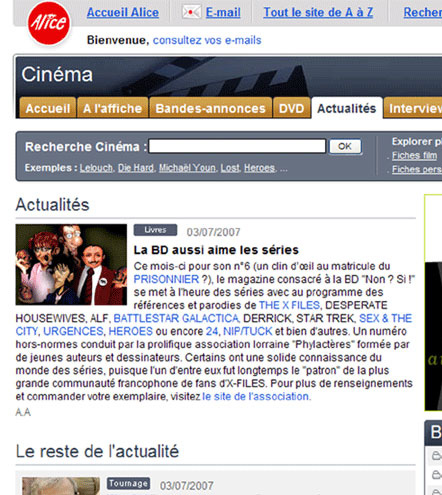The height and width of the screenshot is (495, 442).
Task: Follow the consultez vos e-mails link
Action: (207, 40)
